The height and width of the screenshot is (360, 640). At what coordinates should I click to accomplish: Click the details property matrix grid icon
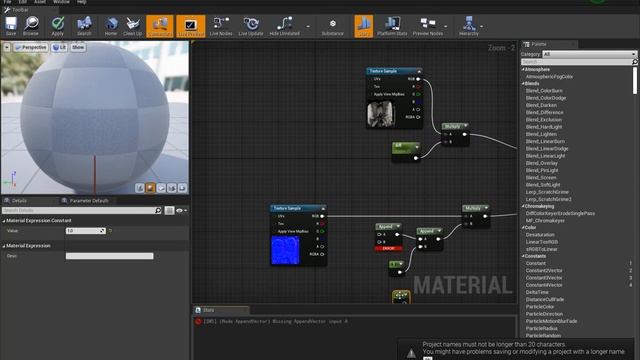pos(169,211)
